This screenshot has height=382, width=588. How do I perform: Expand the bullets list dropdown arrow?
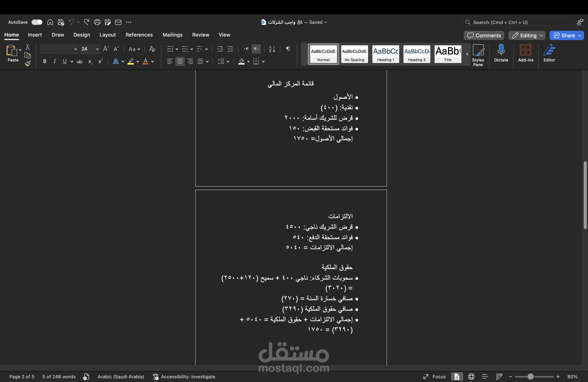177,49
